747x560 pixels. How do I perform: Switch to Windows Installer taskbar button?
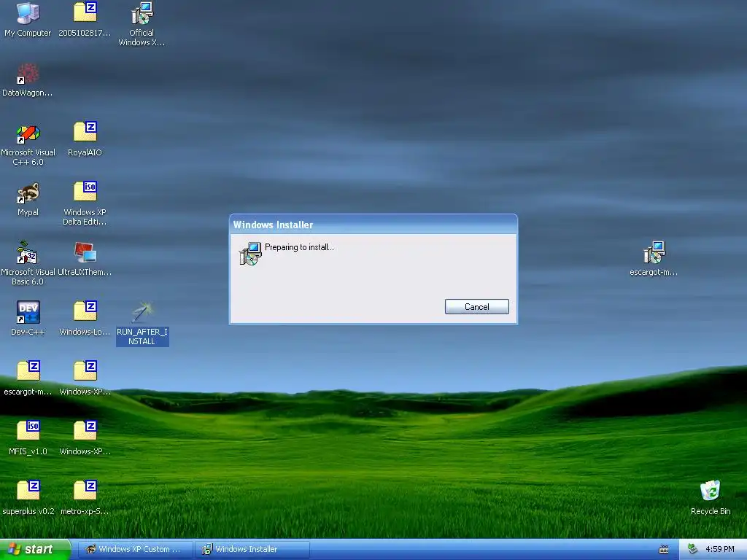coord(252,549)
